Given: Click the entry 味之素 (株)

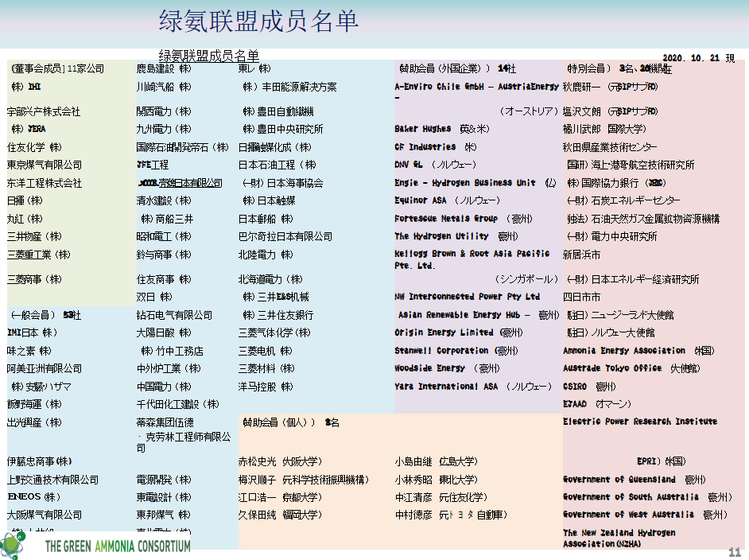Looking at the screenshot, I should coord(29,352).
